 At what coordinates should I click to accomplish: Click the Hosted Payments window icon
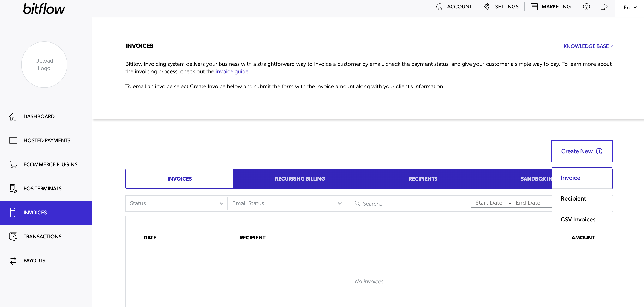point(13,140)
